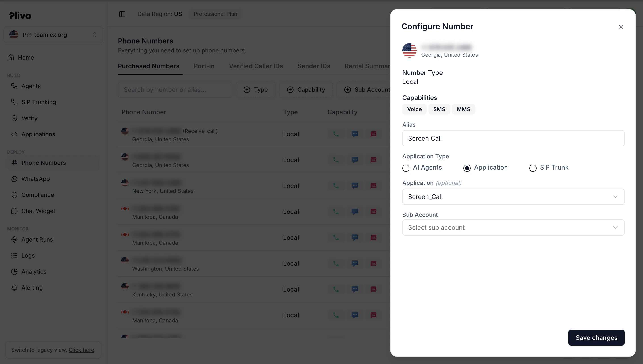Switch to the Sender IDs tab

tap(314, 66)
